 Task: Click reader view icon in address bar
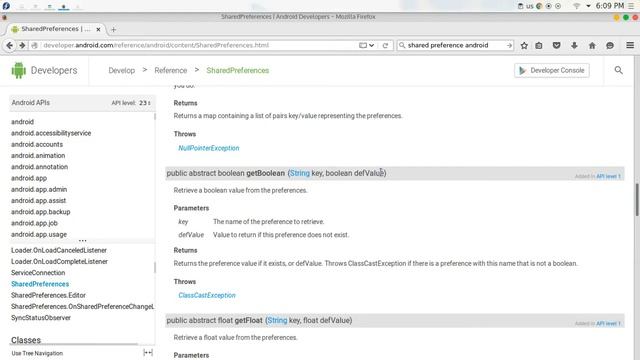[x=362, y=45]
